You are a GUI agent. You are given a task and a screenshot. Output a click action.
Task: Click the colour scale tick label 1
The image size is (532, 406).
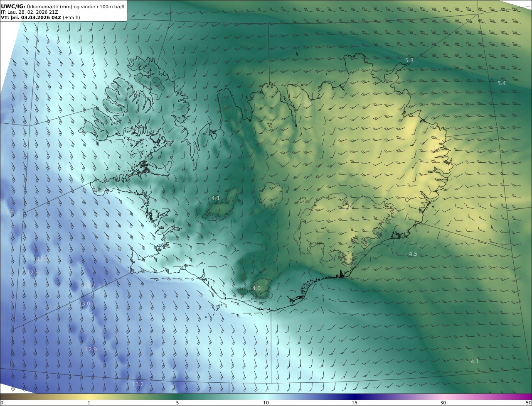pos(89,403)
